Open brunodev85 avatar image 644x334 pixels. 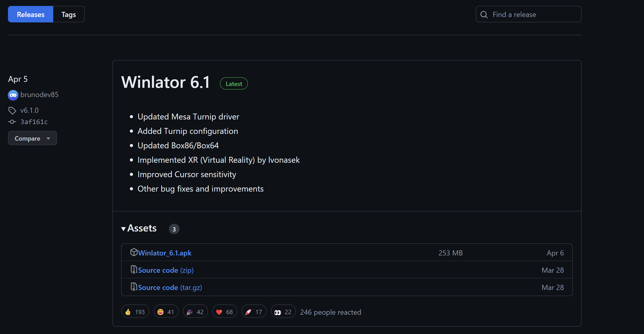[13, 95]
